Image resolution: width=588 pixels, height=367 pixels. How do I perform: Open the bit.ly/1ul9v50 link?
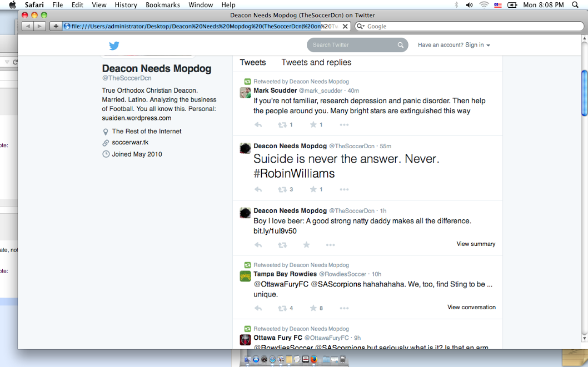275,231
